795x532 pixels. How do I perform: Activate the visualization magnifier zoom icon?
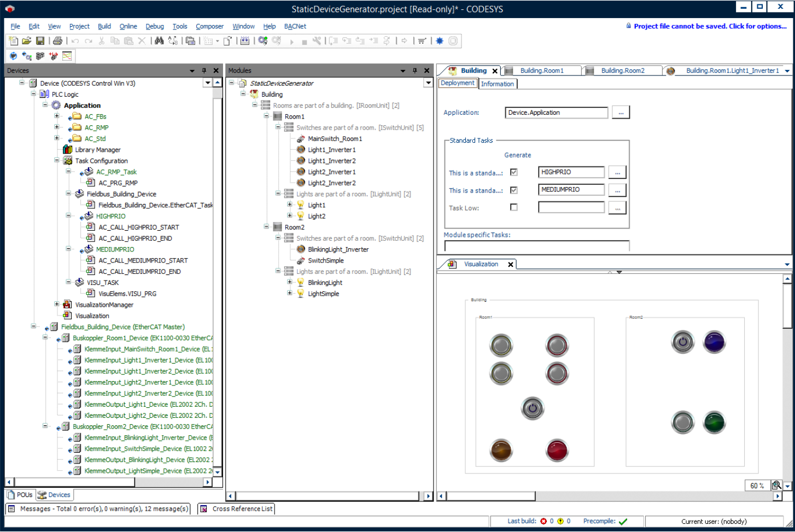776,486
